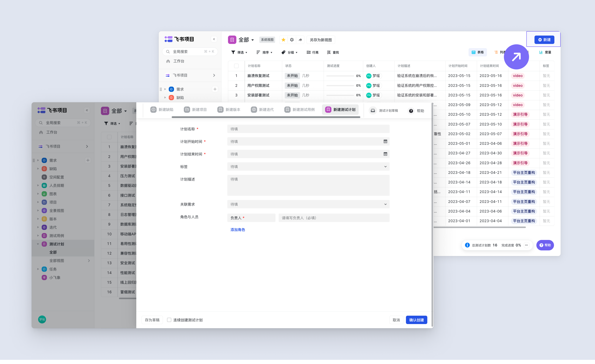Click the 帮助 question mark icon in dialog header

tap(411, 111)
